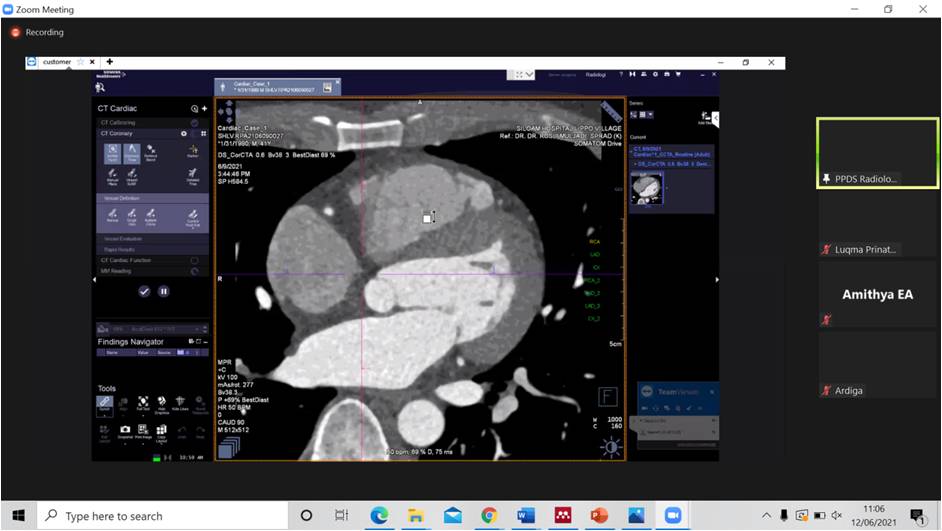Pause the workflow with the pause button

(164, 291)
